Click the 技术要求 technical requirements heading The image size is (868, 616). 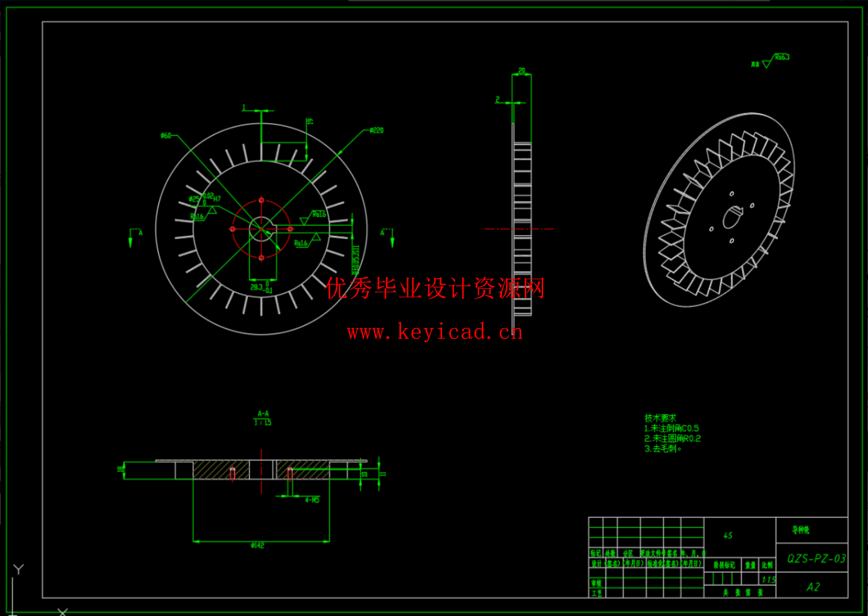(661, 418)
